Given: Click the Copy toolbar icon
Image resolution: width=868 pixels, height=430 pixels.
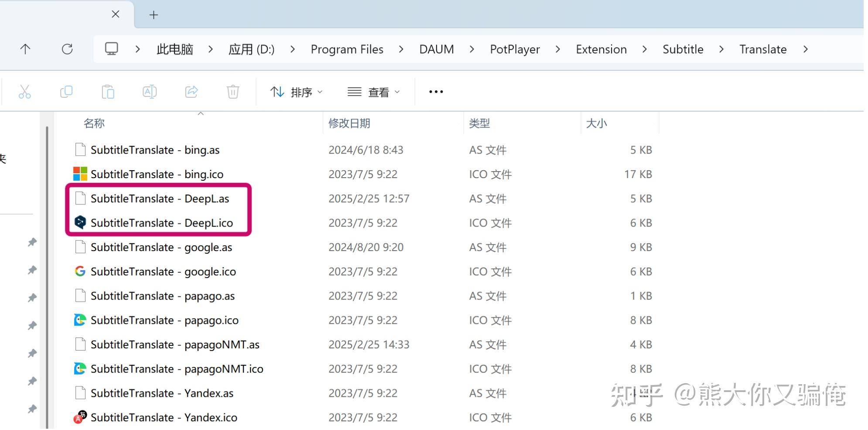Looking at the screenshot, I should pyautogui.click(x=66, y=92).
